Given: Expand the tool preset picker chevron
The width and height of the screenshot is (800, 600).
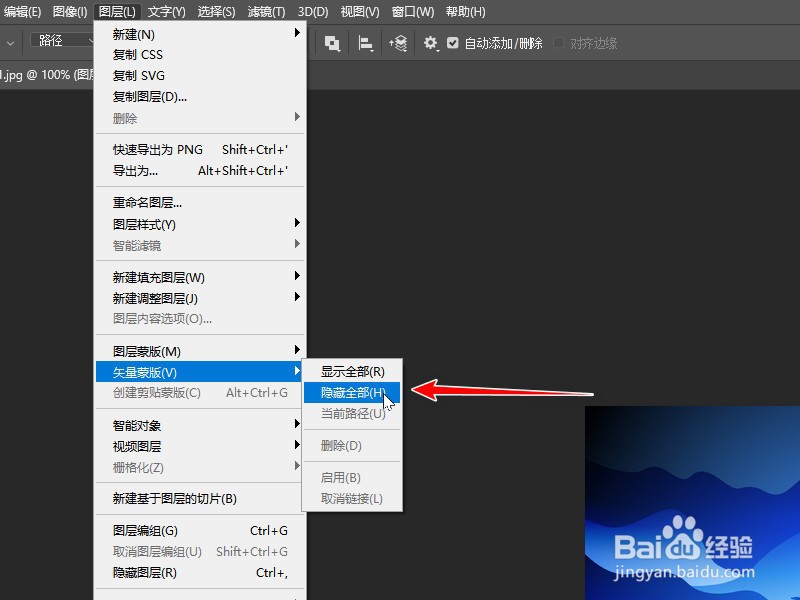Looking at the screenshot, I should click(10, 44).
